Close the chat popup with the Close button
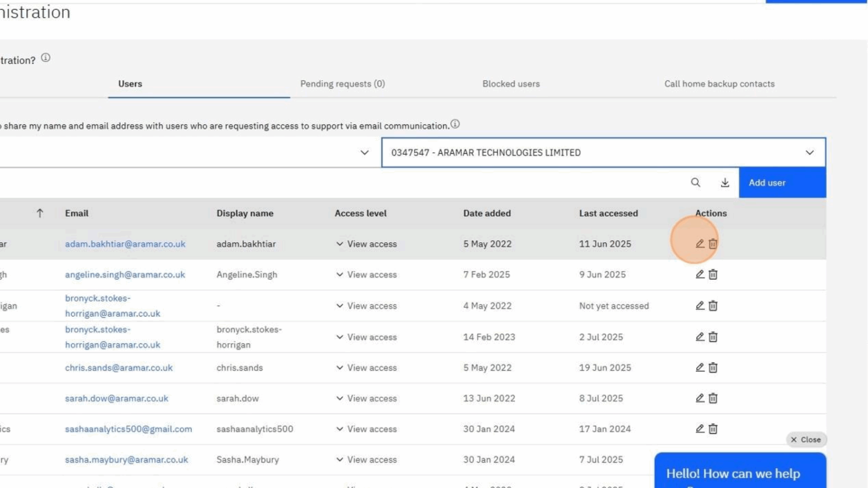Screen dimensions: 868x488 coord(806,439)
